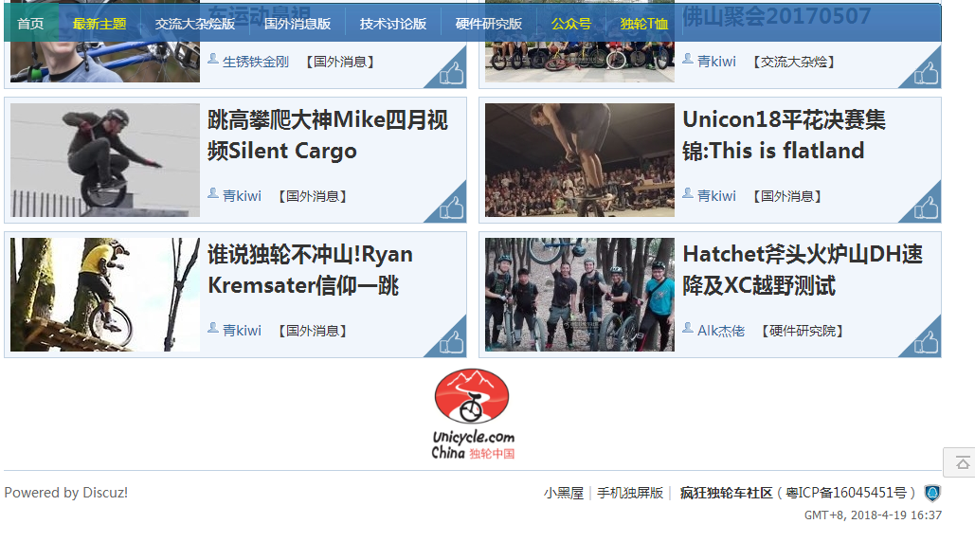The width and height of the screenshot is (975, 560).
Task: Open 【国外消息】 tag on Silent Cargo card
Action: point(312,196)
